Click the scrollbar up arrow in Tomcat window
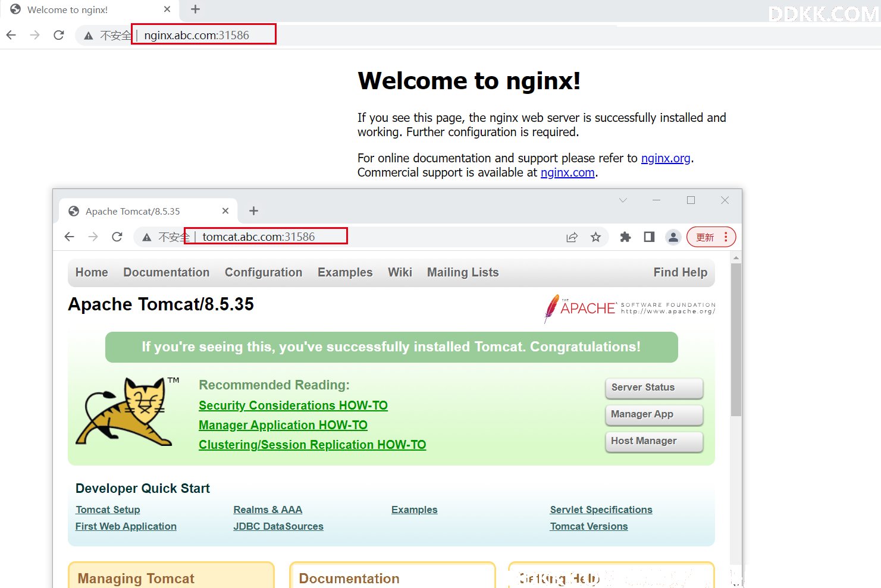Viewport: 881px width, 588px height. pos(736,258)
